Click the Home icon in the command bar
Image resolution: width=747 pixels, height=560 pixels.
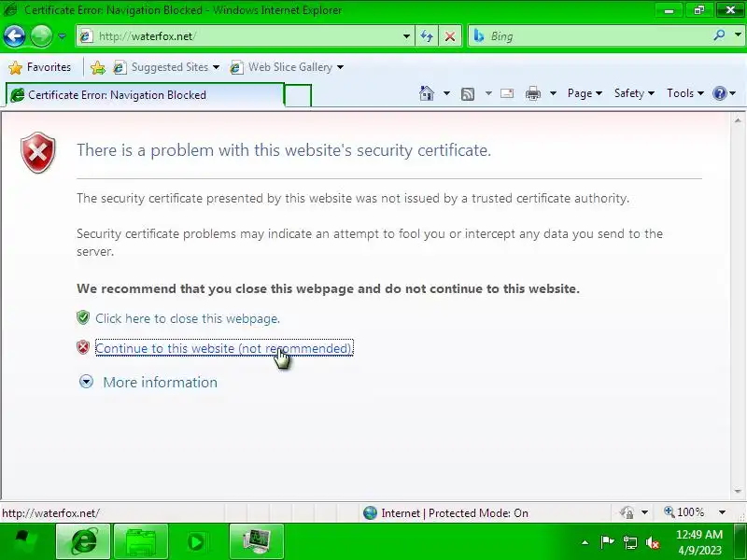click(x=427, y=93)
